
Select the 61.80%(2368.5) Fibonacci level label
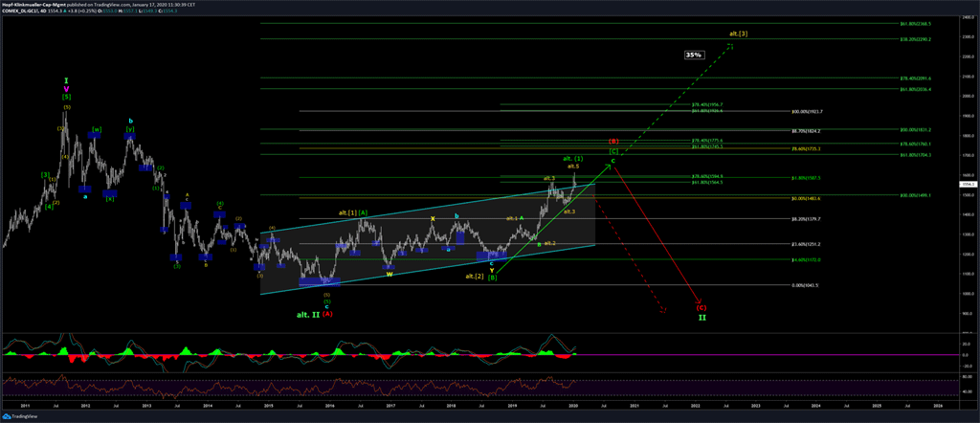tap(916, 24)
